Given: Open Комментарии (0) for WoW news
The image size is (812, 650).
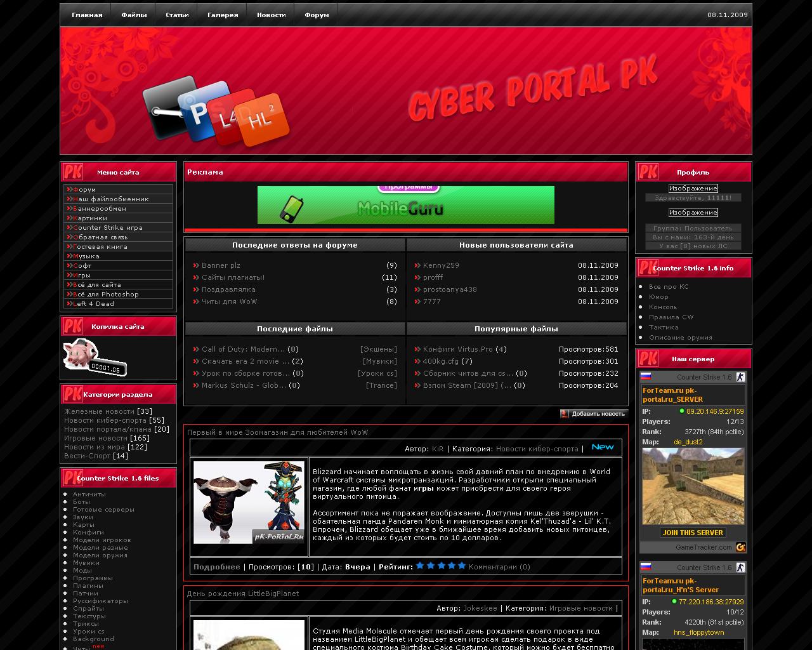Looking at the screenshot, I should [x=499, y=567].
